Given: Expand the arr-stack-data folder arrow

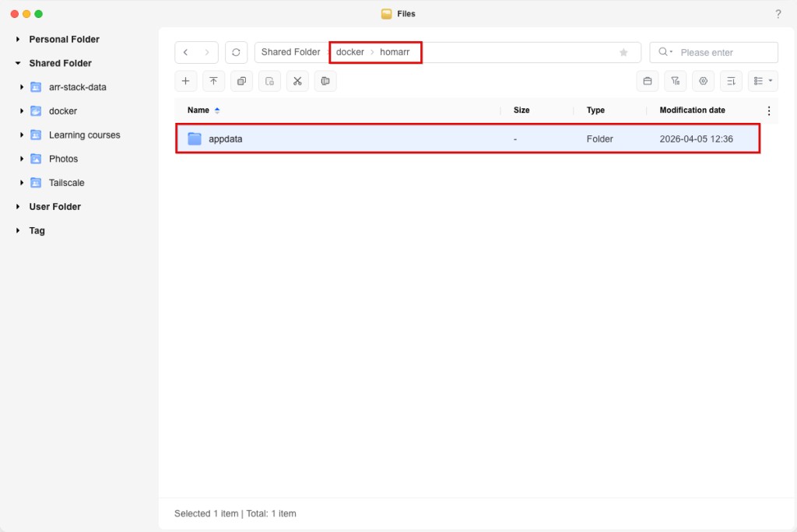Looking at the screenshot, I should 22,87.
